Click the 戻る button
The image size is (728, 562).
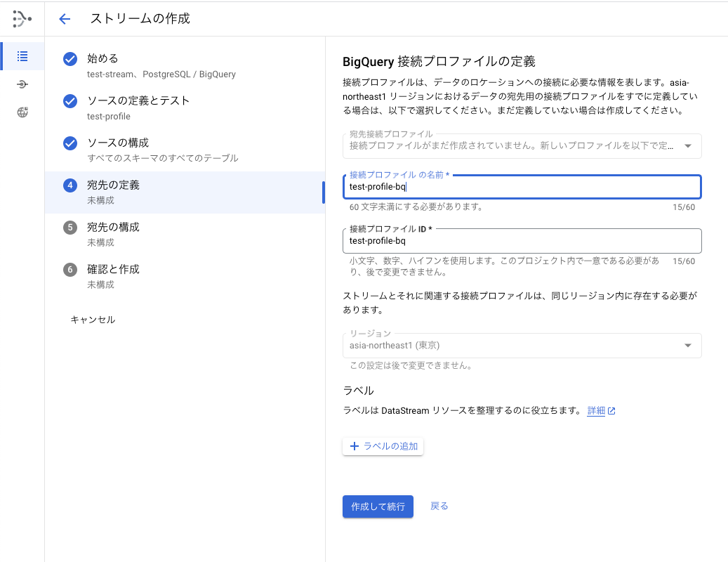[439, 507]
